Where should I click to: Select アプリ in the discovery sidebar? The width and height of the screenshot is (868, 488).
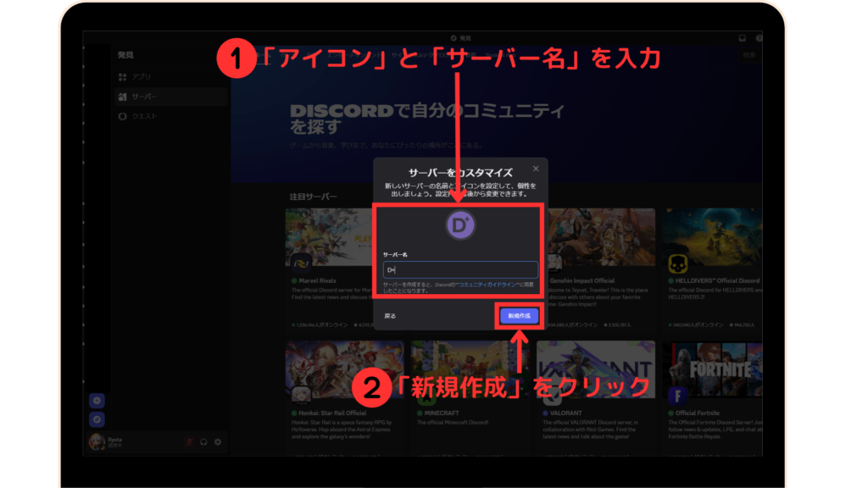(x=170, y=76)
